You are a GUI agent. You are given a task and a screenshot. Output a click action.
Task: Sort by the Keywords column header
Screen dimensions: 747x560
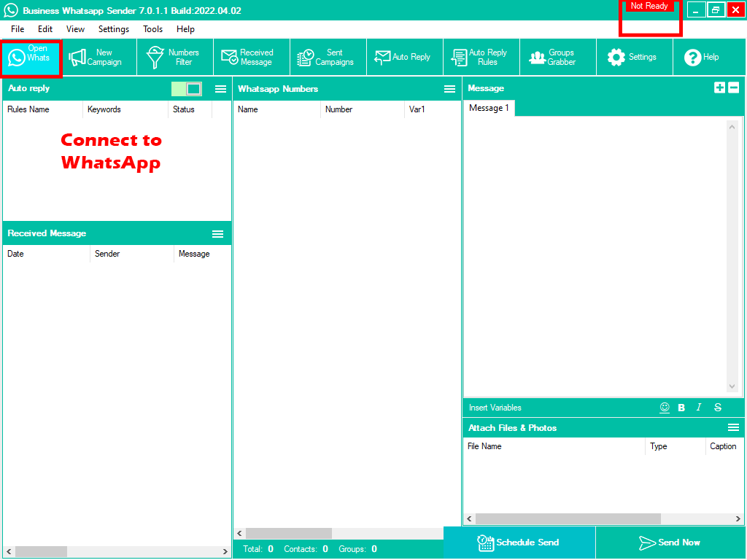pyautogui.click(x=125, y=109)
